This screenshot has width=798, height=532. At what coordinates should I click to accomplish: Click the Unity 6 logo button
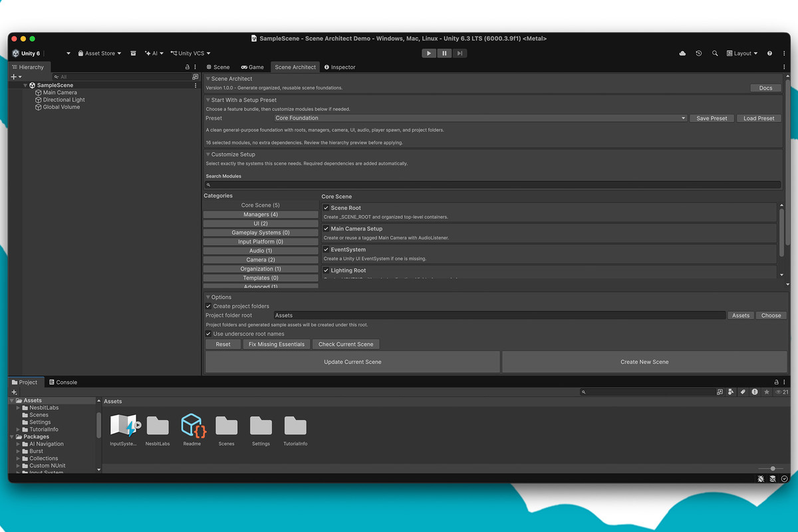point(26,53)
